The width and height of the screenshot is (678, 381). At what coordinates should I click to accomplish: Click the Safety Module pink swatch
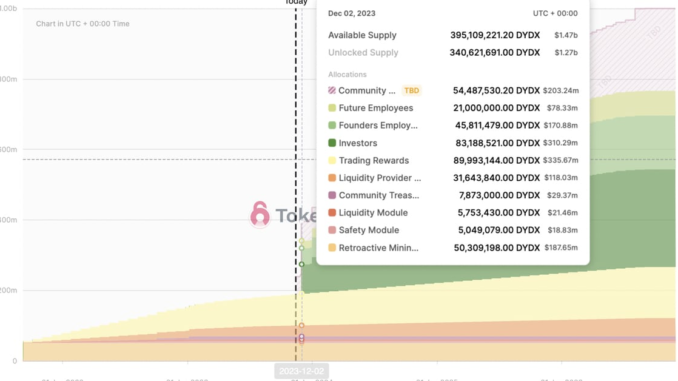point(332,230)
